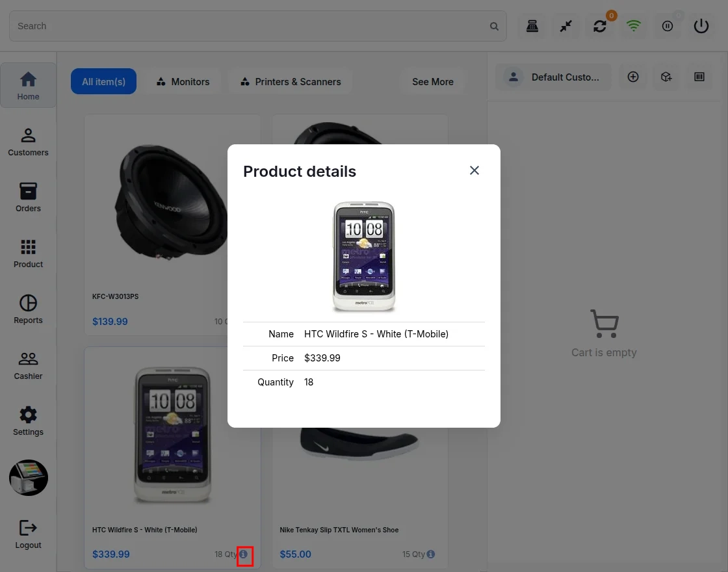Click the orange sync count badge

pos(612,16)
